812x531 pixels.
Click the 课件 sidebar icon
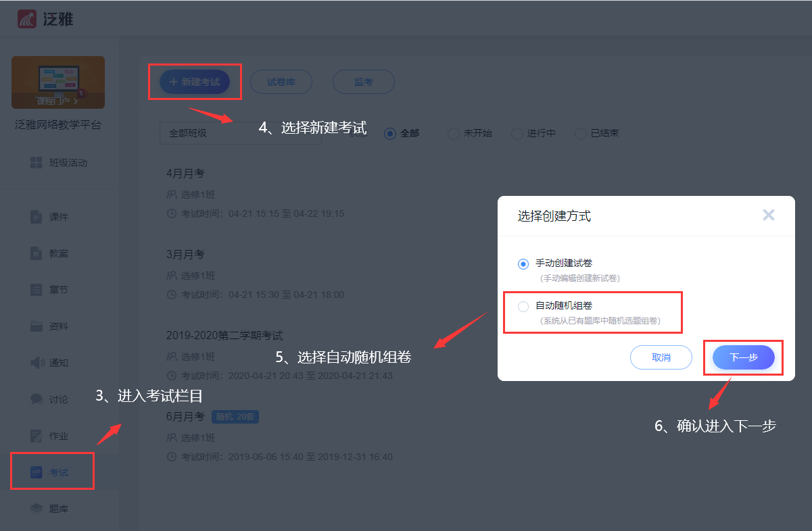click(x=37, y=217)
